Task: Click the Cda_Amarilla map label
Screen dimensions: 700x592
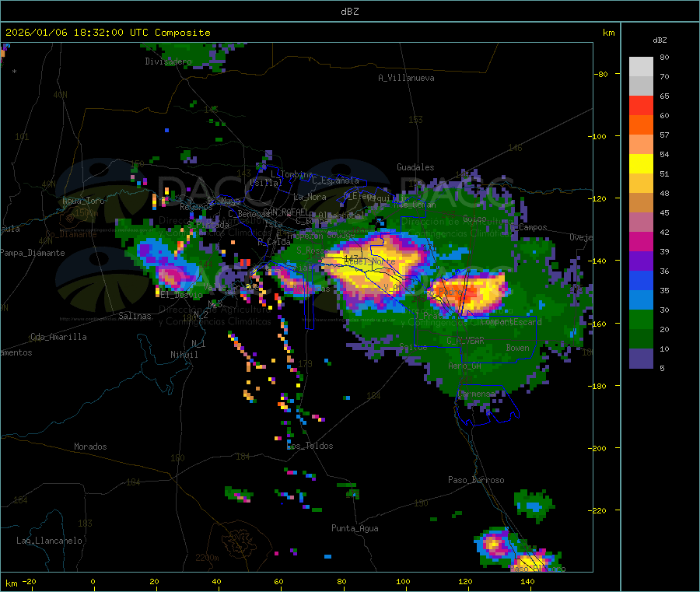Action: pos(58,337)
